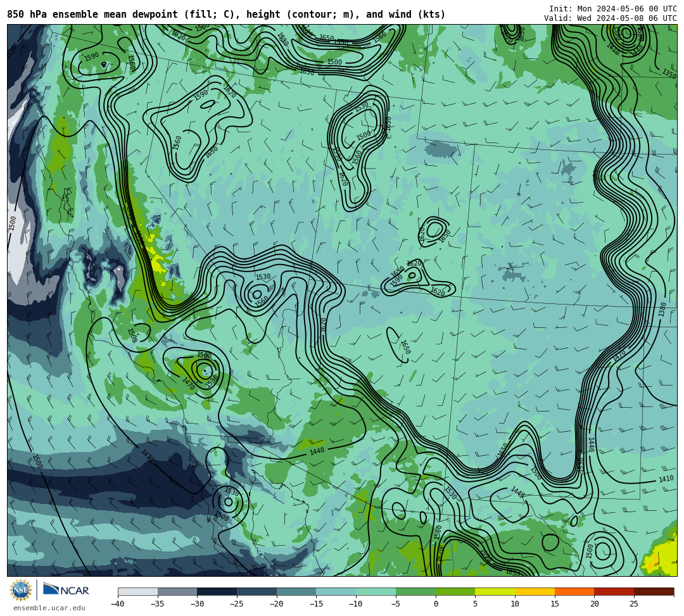Screen dimensions: 684x616
Task: Click the light teal -15 to -10 colorbar segment
Action: pyautogui.click(x=336, y=591)
